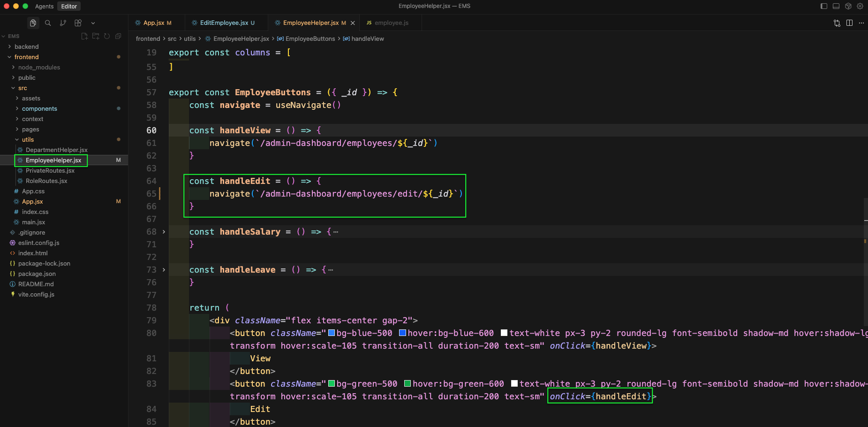Click the cube icon in the title bar
Screen dimensions: 868x427
click(848, 6)
